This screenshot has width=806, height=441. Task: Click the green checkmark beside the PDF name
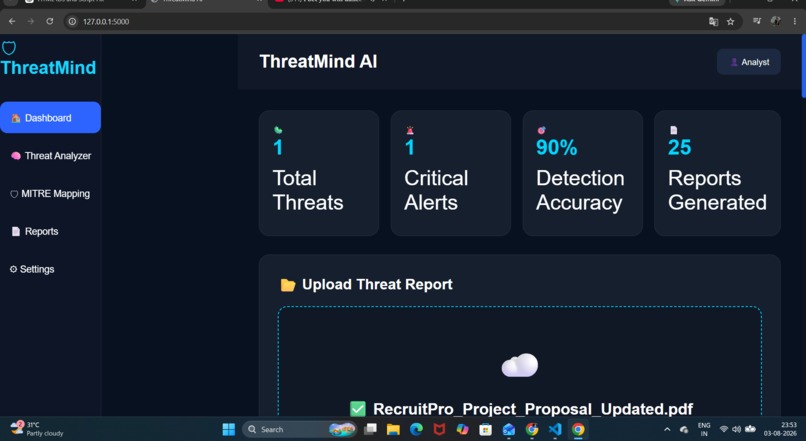coord(358,409)
